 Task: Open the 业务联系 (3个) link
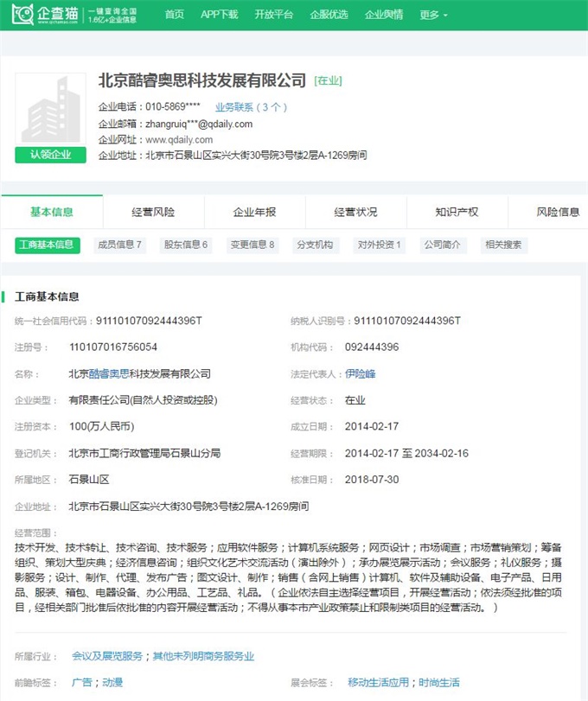(251, 107)
